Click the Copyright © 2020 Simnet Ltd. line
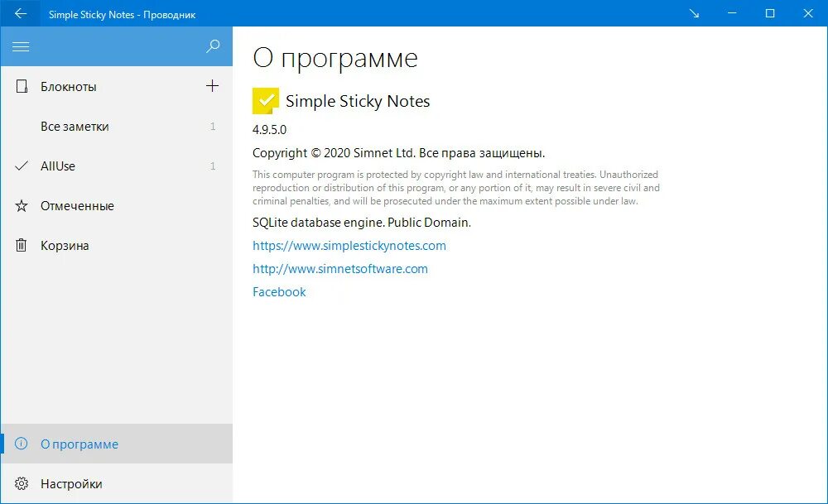This screenshot has height=504, width=828. pos(398,154)
